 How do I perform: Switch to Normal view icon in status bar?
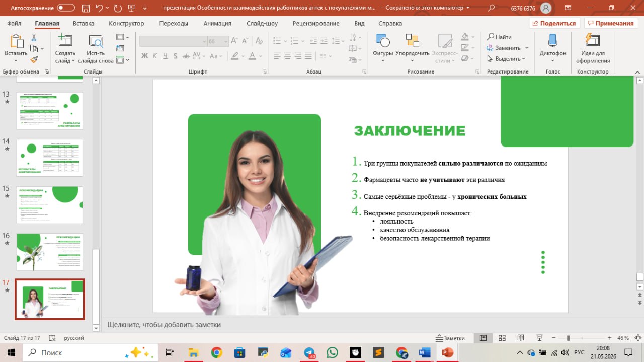point(483,338)
